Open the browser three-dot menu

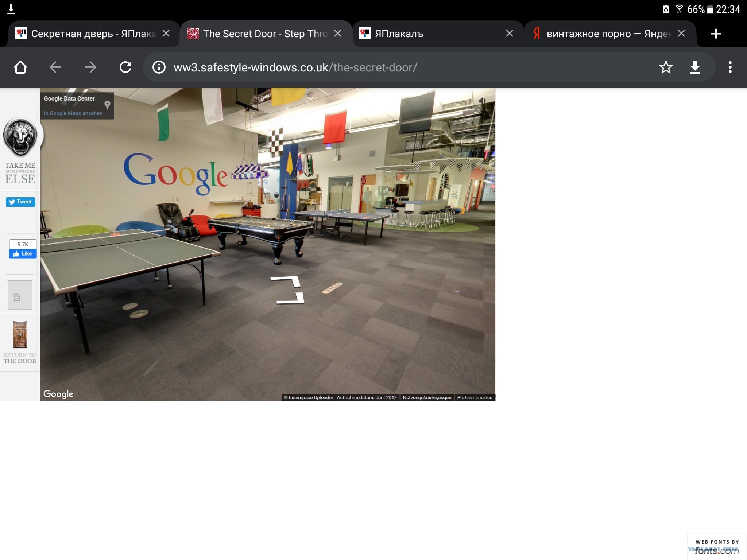click(x=730, y=67)
